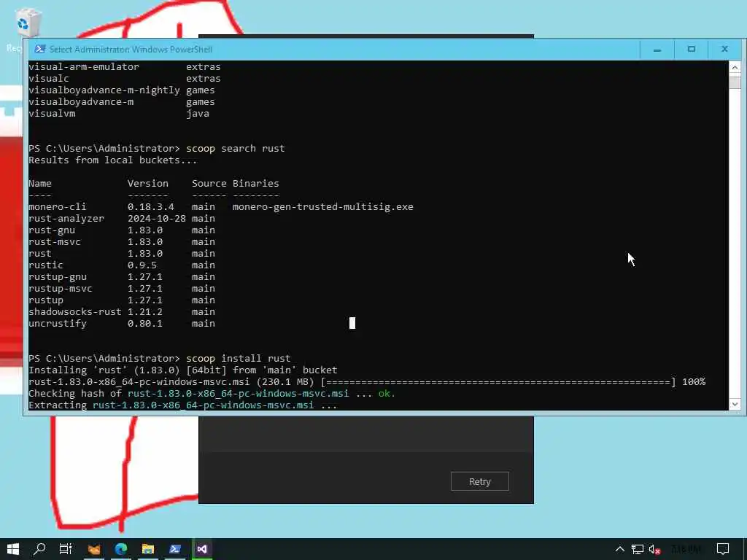Viewport: 747px width, 560px height.
Task: Click the 'rust-analyzer' result row
Action: [122, 219]
